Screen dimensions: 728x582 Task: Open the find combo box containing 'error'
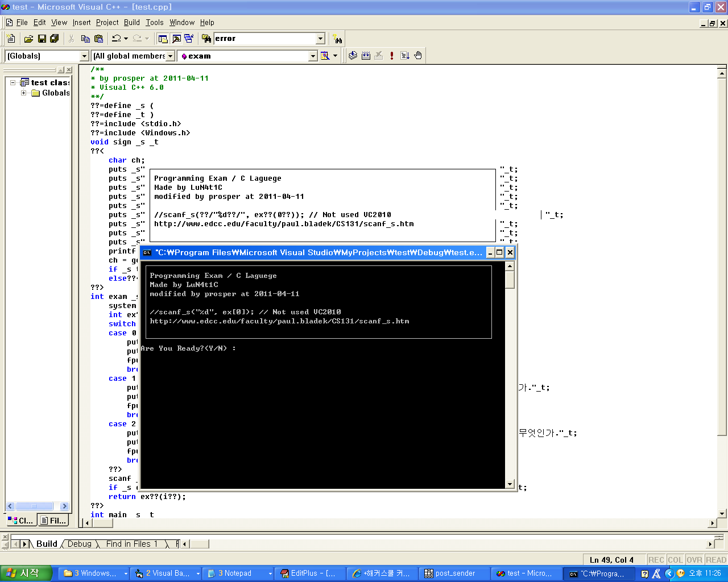320,39
